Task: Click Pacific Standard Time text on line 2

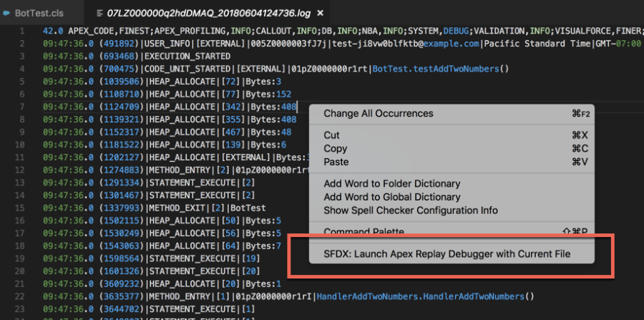Action: tap(537, 44)
